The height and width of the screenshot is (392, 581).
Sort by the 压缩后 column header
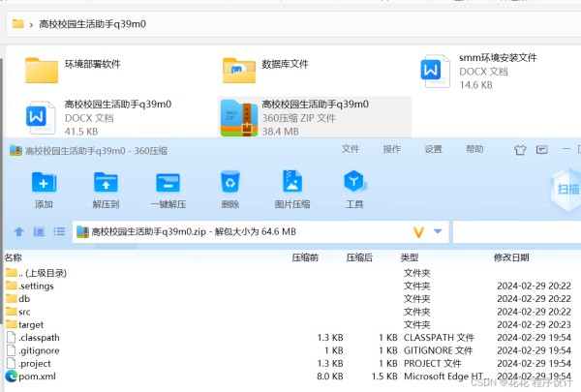tap(359, 257)
